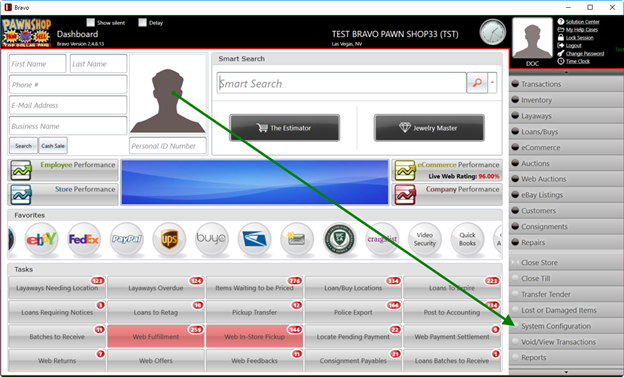This screenshot has height=377, width=624.
Task: Click the First Name field
Action: [38, 64]
